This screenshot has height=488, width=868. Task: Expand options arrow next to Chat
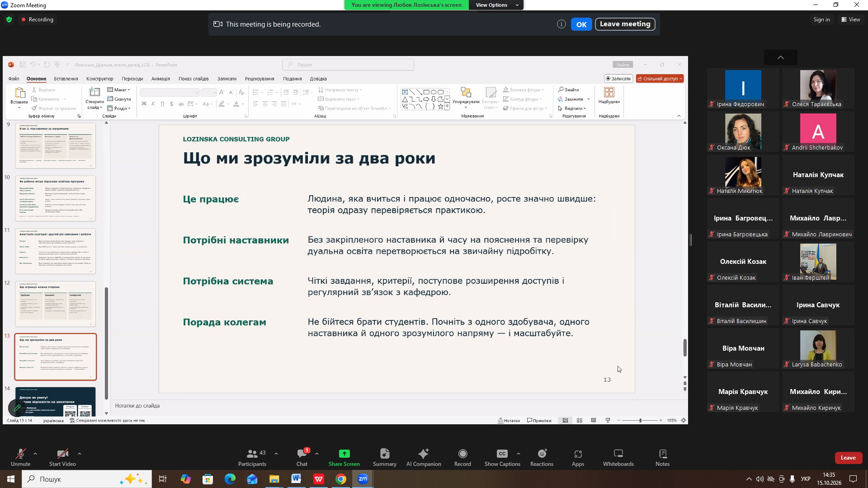pyautogui.click(x=317, y=453)
